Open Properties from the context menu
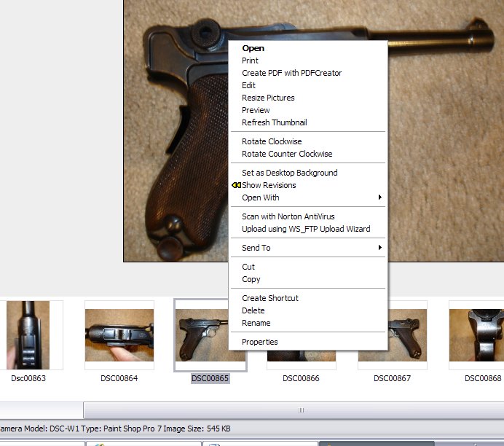Image resolution: width=504 pixels, height=446 pixels. [x=308, y=342]
